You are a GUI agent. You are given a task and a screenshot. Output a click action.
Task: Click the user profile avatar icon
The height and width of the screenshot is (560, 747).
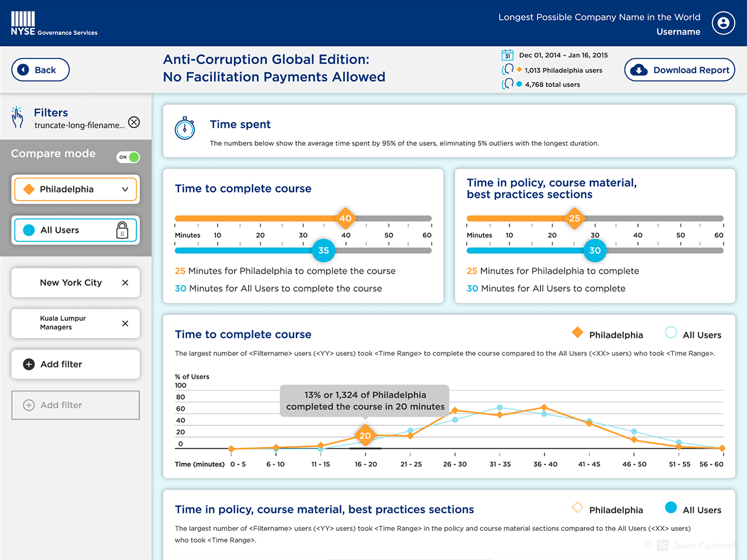click(x=723, y=23)
